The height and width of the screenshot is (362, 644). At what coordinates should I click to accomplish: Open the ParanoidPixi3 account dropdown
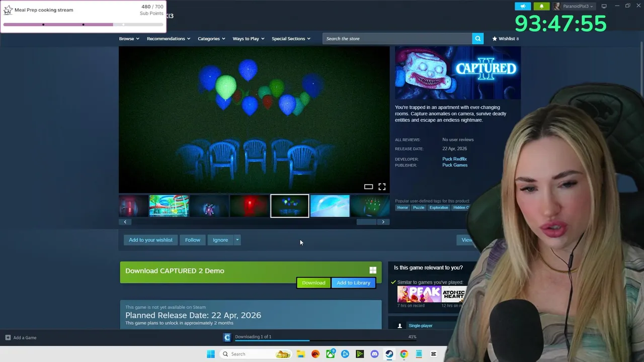coord(578,6)
